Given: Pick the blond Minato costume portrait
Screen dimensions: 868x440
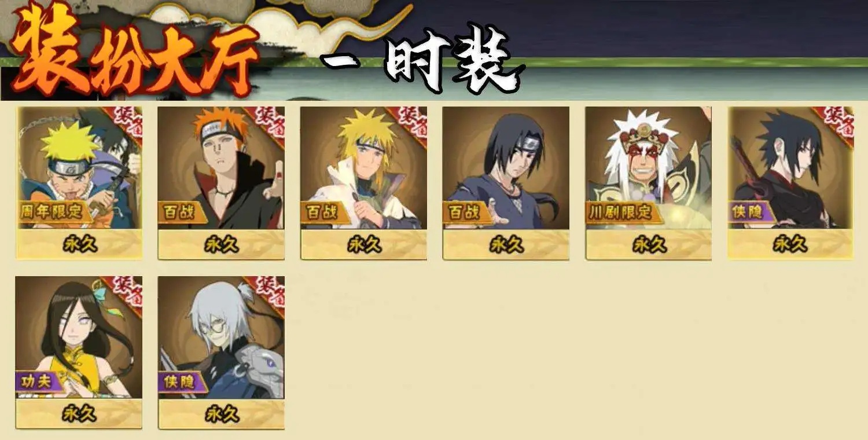Looking at the screenshot, I should coord(363,168).
